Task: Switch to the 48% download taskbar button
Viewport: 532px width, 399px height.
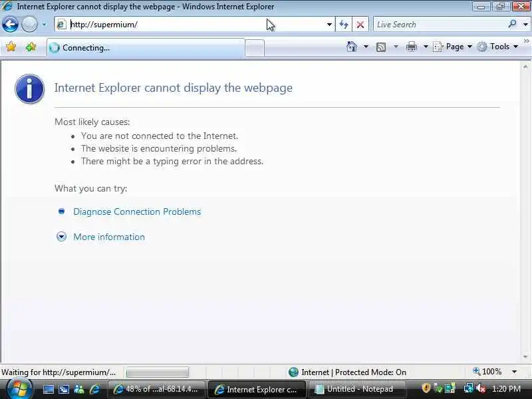Action: pyautogui.click(x=156, y=389)
